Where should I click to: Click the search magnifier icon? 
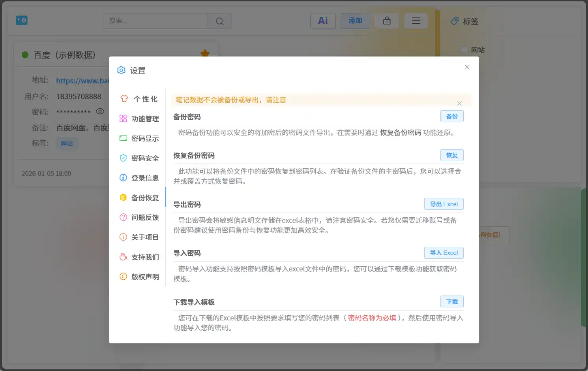pyautogui.click(x=219, y=21)
